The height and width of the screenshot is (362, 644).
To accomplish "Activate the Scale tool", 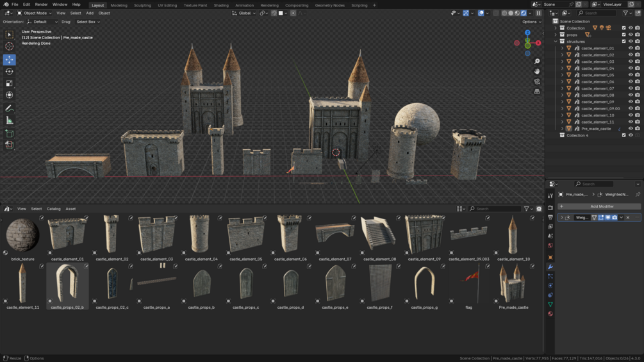I will 9,83.
